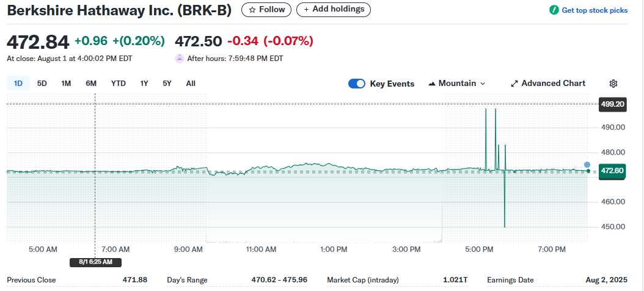The image size is (644, 291).
Task: Select the YTD chart range
Action: 119,84
